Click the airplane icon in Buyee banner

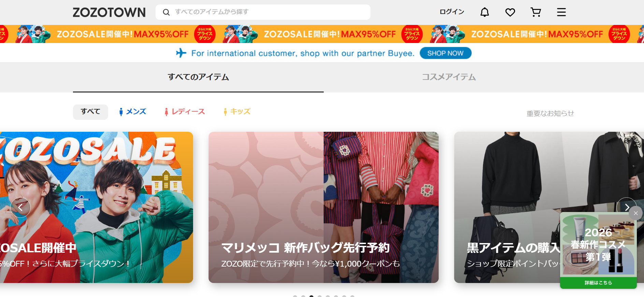[181, 53]
